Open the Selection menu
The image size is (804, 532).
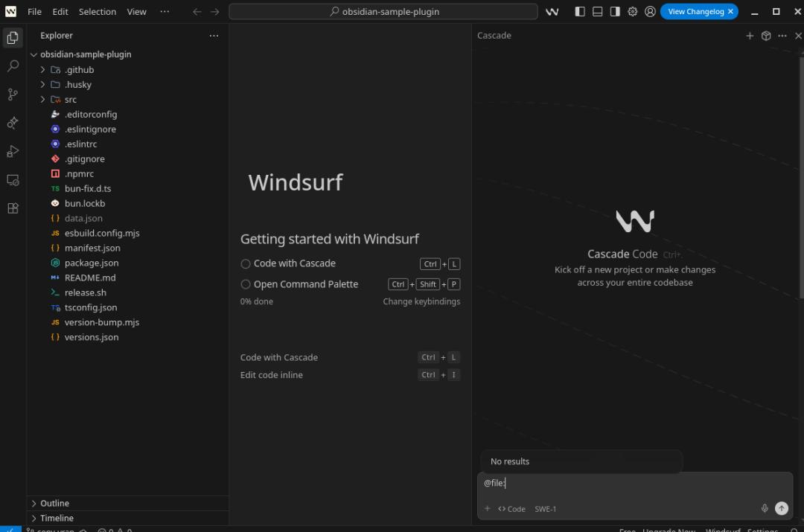click(x=98, y=12)
